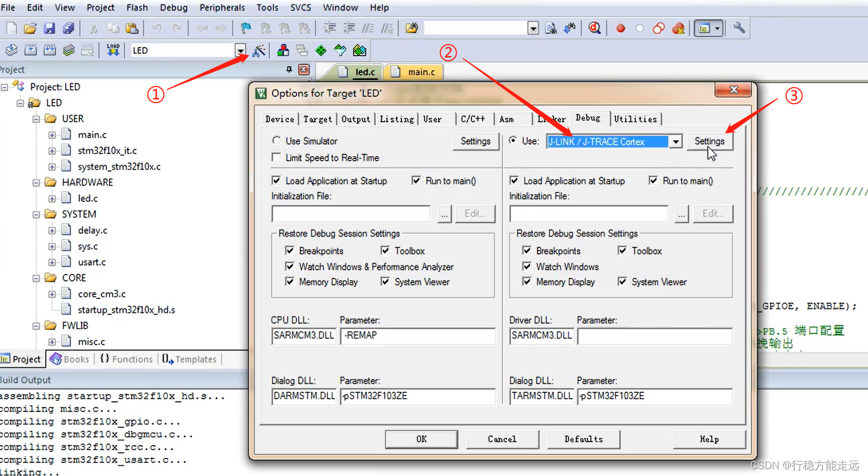Click the Build target icon
This screenshot has width=868, height=476.
point(31,50)
